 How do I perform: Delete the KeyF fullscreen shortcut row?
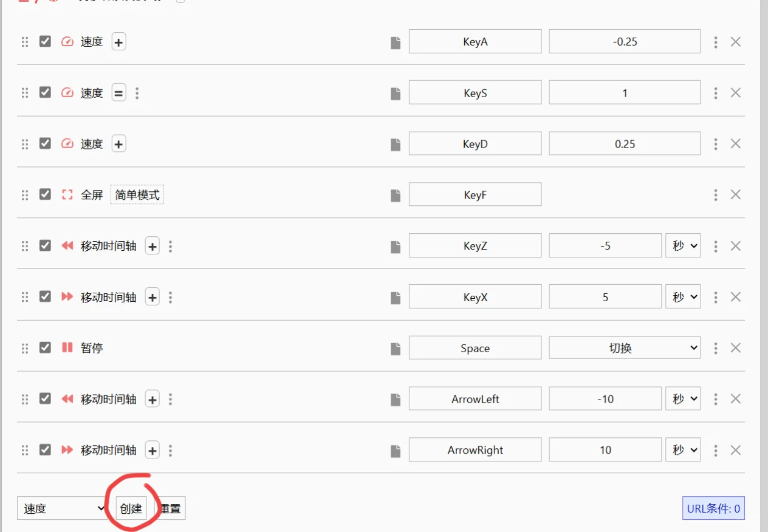pyautogui.click(x=735, y=195)
